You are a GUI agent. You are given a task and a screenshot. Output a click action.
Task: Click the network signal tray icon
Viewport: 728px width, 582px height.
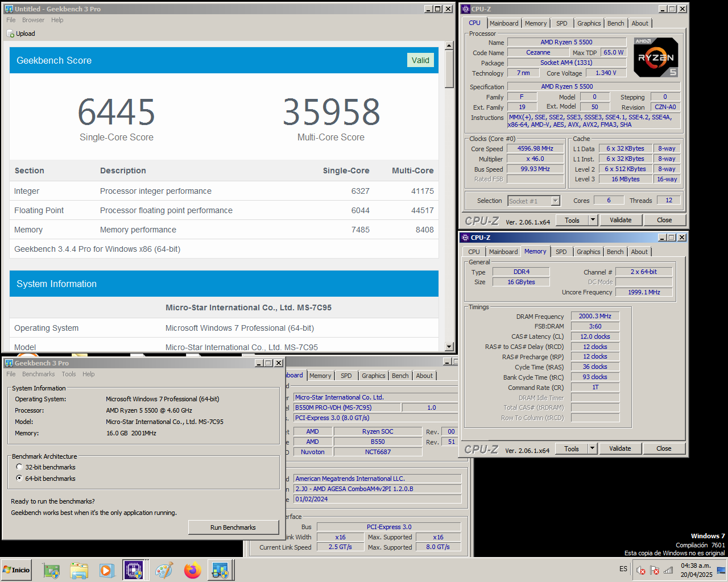coord(668,570)
